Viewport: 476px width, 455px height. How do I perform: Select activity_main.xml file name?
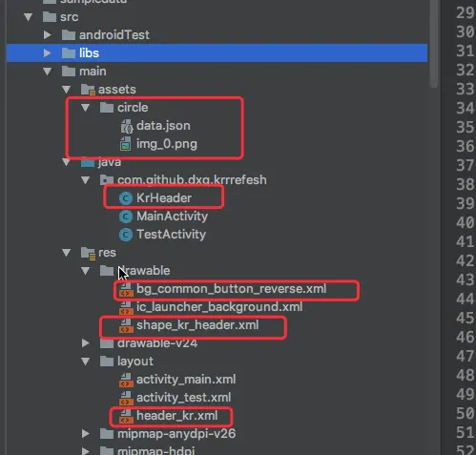click(x=186, y=380)
